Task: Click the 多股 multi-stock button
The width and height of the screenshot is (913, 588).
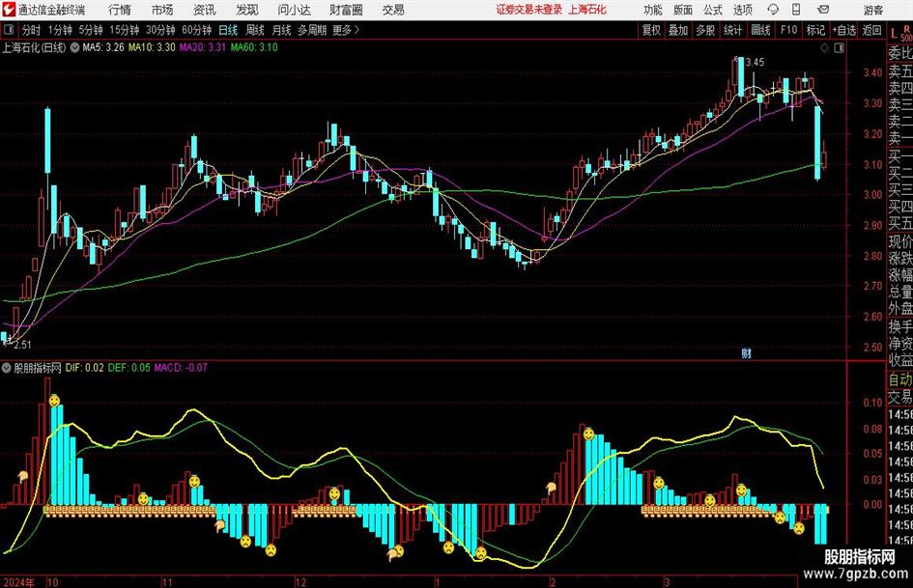Action: tap(705, 30)
